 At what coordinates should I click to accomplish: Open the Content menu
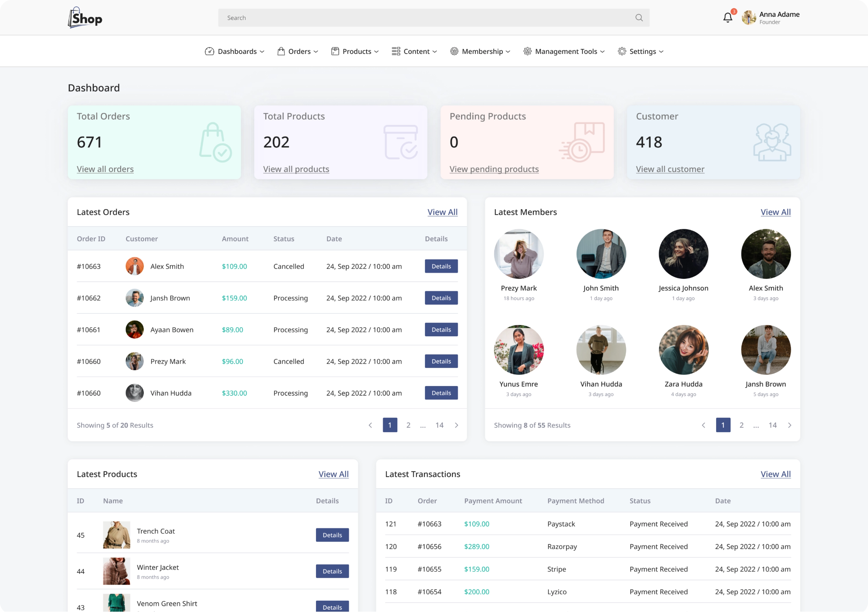click(416, 52)
